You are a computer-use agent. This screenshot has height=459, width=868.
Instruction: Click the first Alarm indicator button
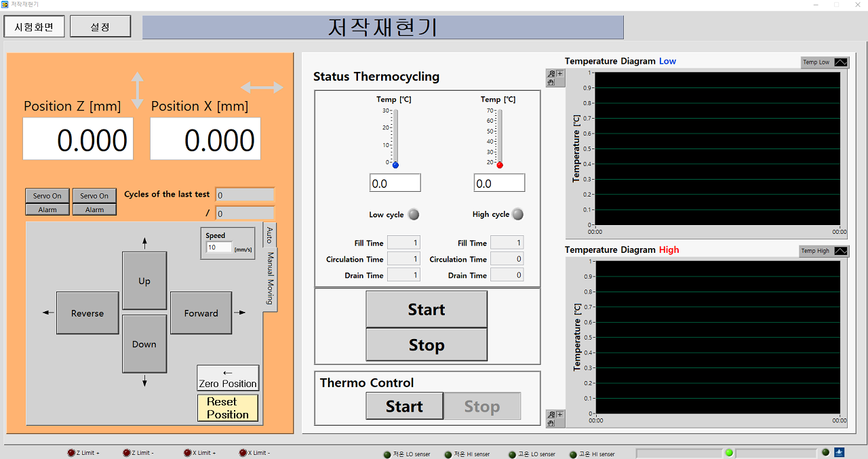click(x=47, y=210)
